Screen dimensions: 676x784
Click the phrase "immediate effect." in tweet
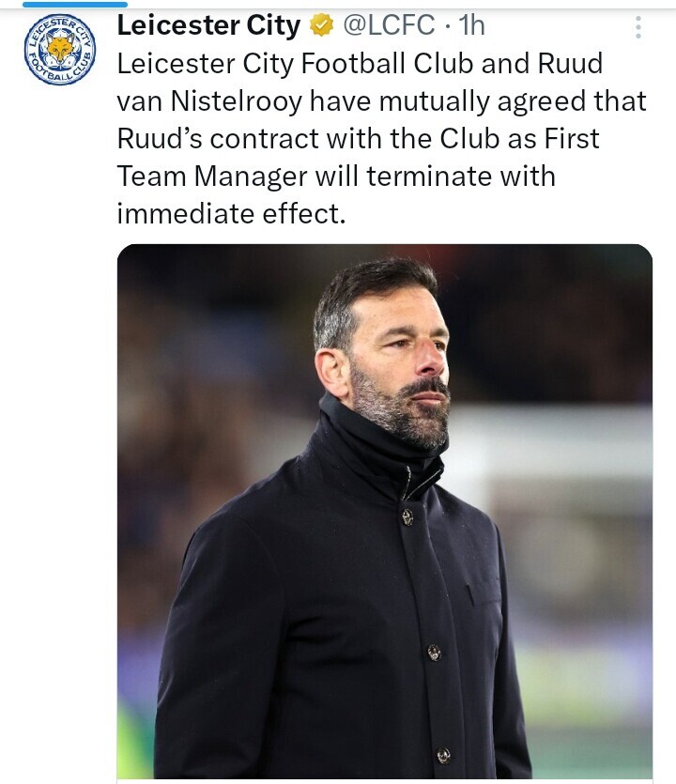(232, 214)
